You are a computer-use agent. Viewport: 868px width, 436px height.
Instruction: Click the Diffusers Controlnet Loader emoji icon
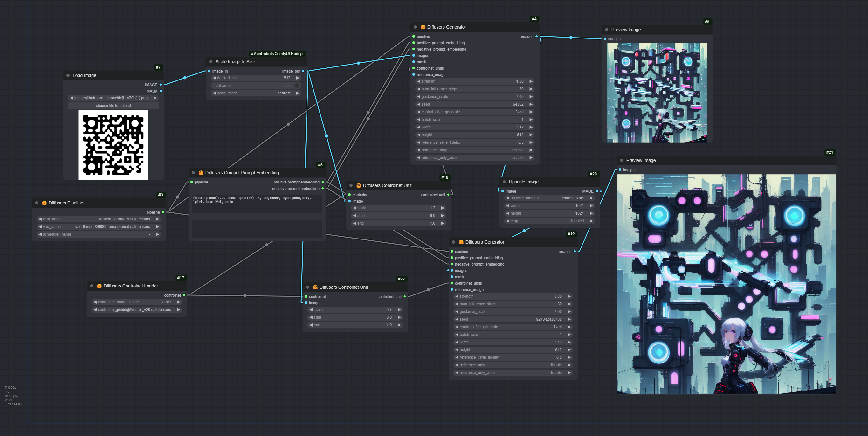[99, 286]
